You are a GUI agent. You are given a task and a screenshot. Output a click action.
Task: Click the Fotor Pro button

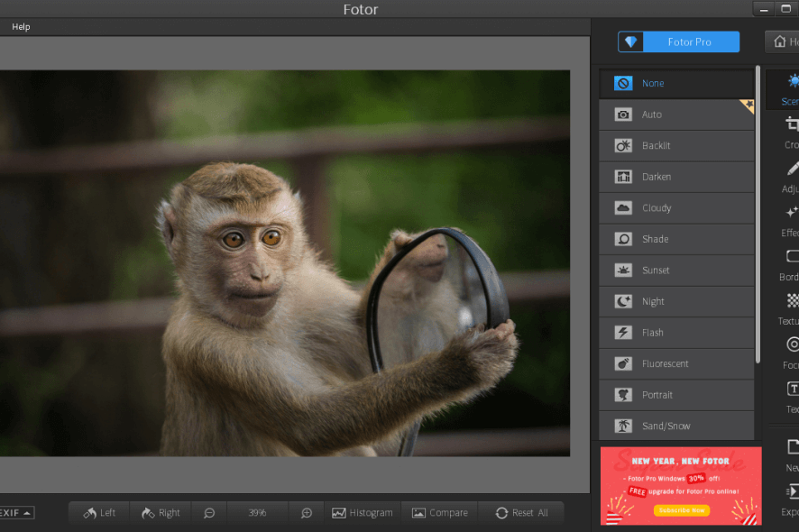[678, 41]
